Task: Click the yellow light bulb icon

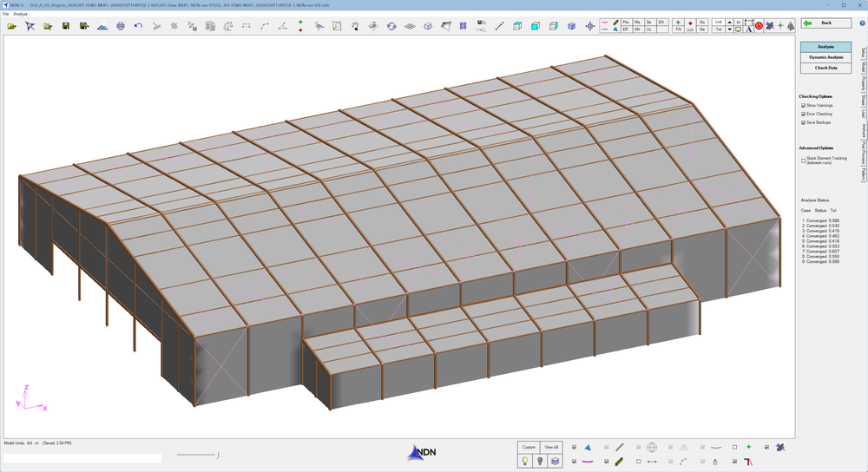Action: click(525, 461)
